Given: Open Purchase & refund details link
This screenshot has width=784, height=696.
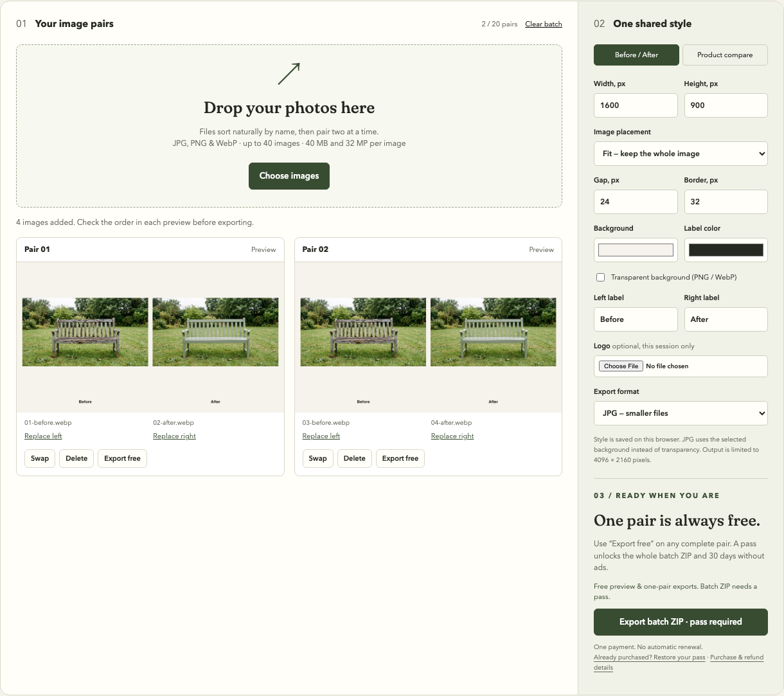Looking at the screenshot, I should coord(736,657).
